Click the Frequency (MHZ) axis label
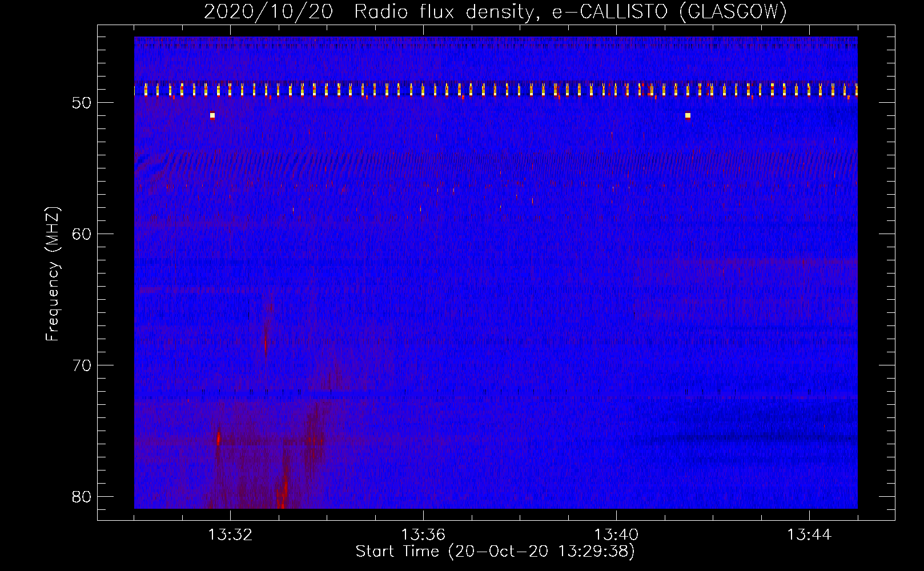Image resolution: width=924 pixels, height=571 pixels. 53,274
